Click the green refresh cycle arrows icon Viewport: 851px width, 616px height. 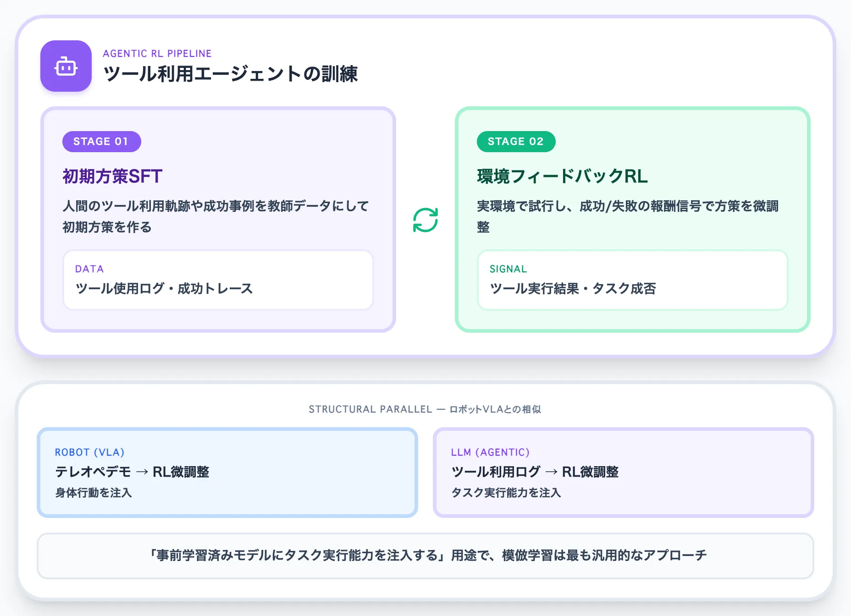[x=425, y=220]
